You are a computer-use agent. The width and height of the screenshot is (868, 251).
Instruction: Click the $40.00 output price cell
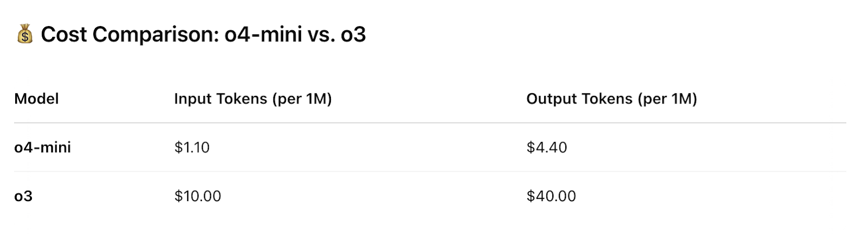coord(551,196)
